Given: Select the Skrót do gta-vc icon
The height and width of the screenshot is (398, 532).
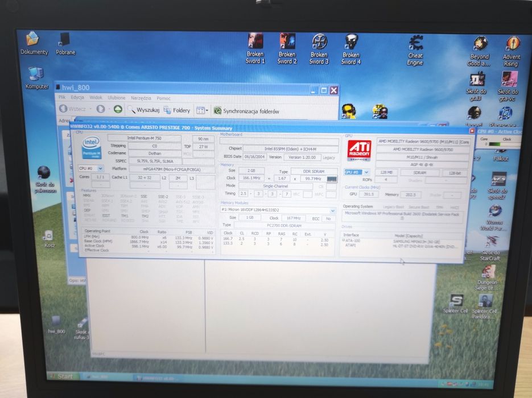Looking at the screenshot, I should coord(508,86).
